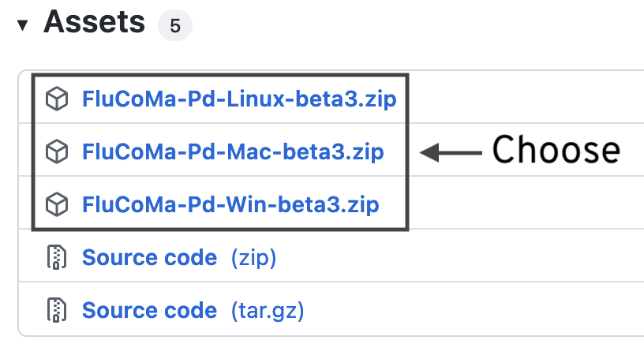
Task: Open the Source code link for tar.gz
Action: (x=149, y=310)
